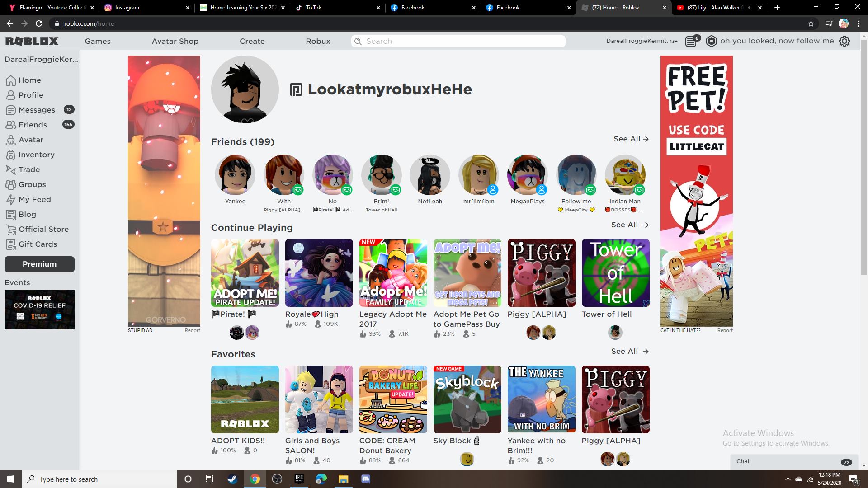Open the Windows notification center
This screenshot has height=488, width=868.
click(x=854, y=479)
